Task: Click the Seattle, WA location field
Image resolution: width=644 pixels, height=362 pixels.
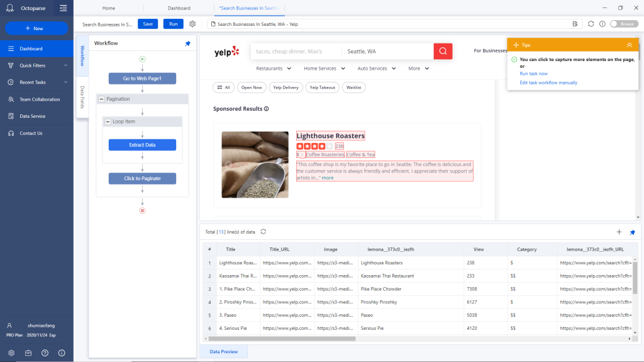Action: (387, 52)
